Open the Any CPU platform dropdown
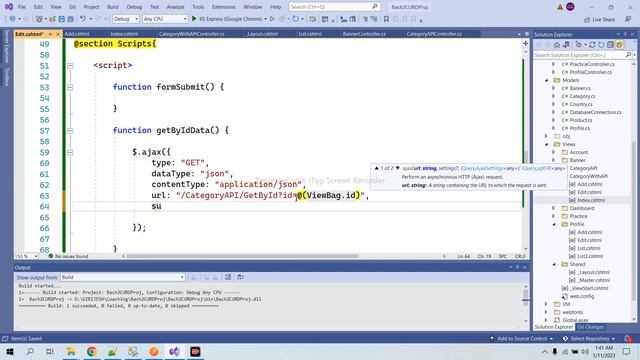The height and width of the screenshot is (360, 640). pyautogui.click(x=165, y=19)
